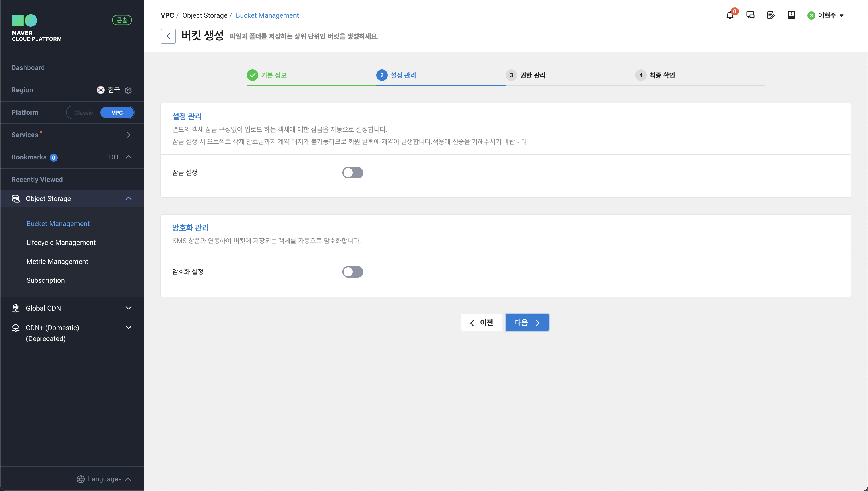The height and width of the screenshot is (491, 868).
Task: Click the Object Storage sidebar icon
Action: 15,199
